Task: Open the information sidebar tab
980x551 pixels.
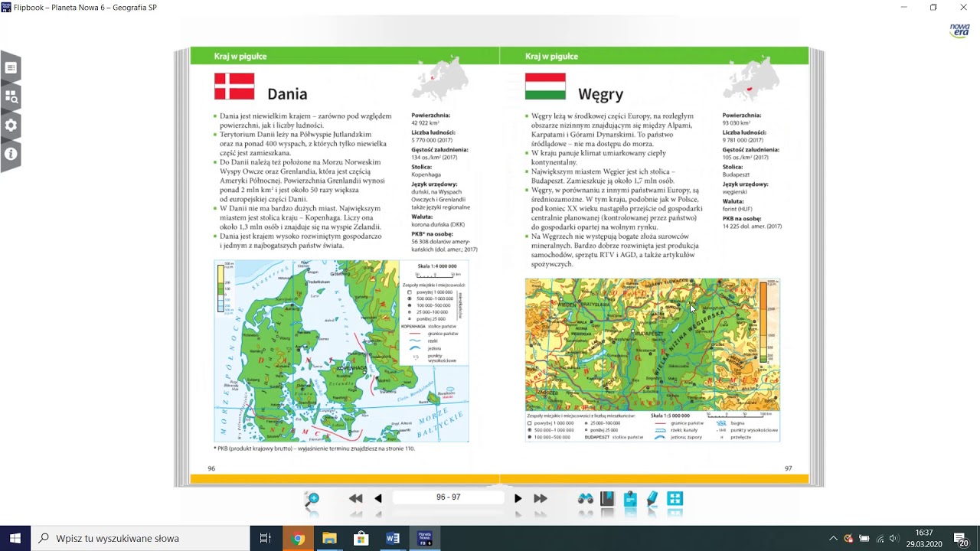Action: coord(11,154)
